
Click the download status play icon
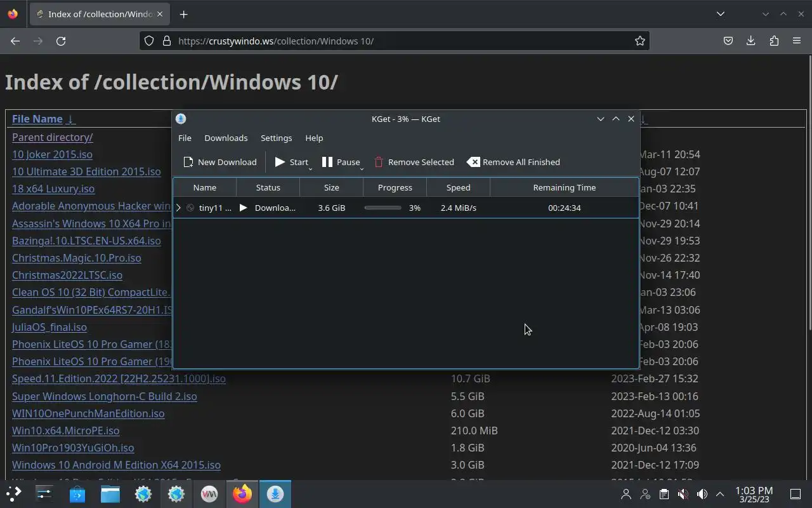tap(243, 208)
